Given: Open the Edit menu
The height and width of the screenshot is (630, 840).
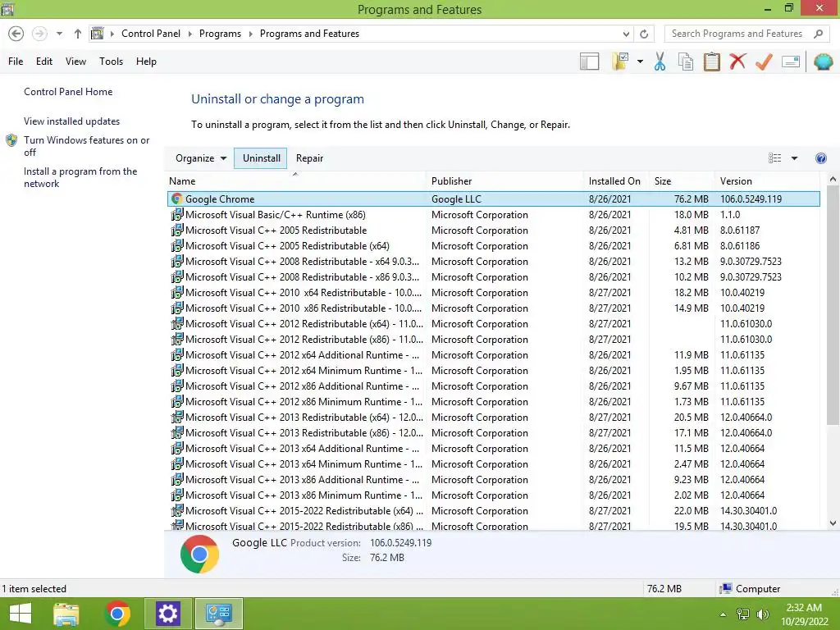Looking at the screenshot, I should [x=44, y=62].
